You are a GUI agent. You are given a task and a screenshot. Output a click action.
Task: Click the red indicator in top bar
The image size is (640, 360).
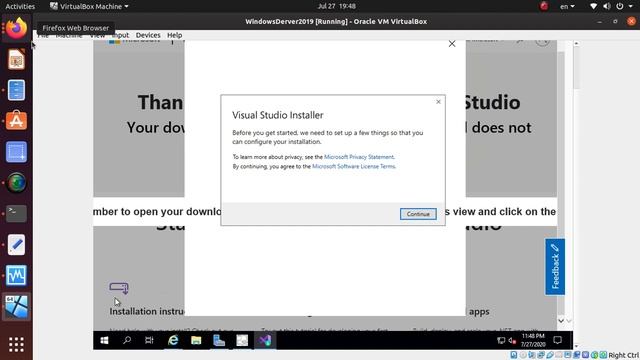coord(544,6)
